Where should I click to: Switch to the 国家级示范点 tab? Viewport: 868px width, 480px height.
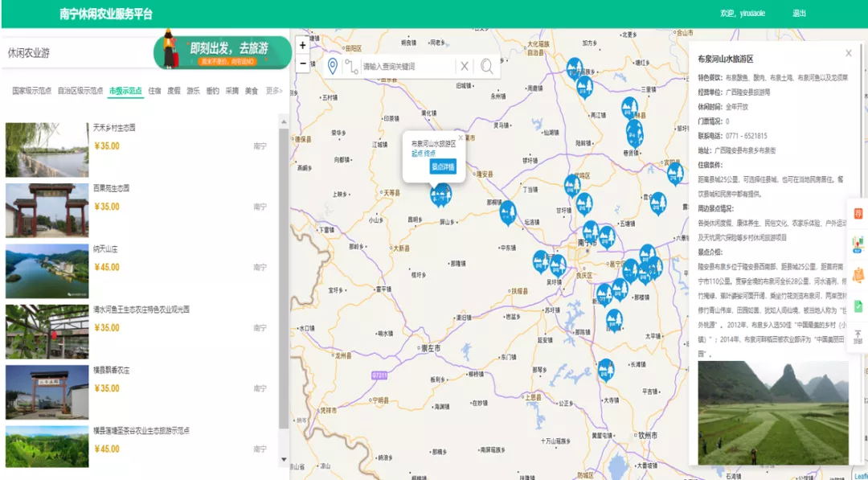click(x=31, y=91)
